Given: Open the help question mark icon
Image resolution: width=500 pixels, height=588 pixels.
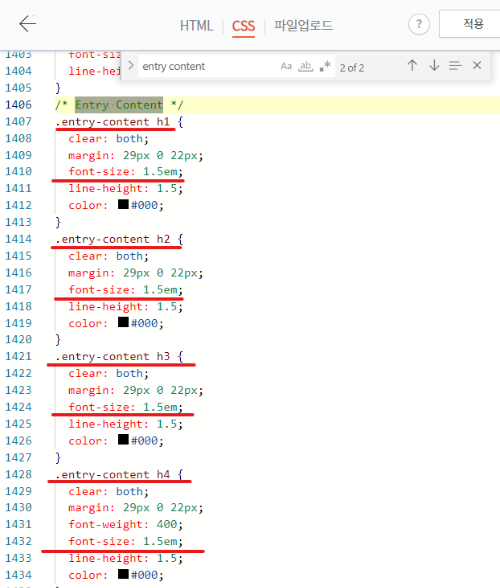Looking at the screenshot, I should (x=419, y=24).
